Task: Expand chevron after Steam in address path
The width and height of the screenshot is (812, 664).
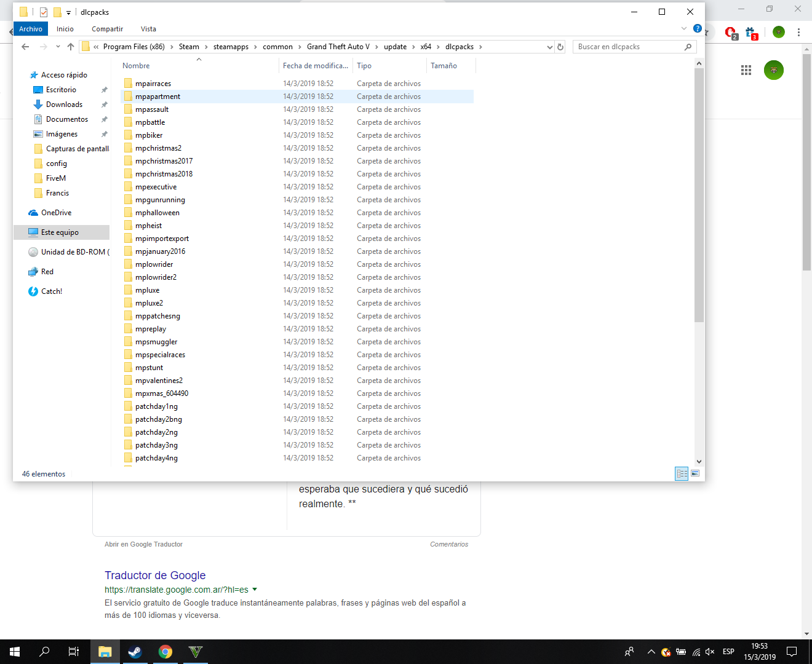Action: coord(206,47)
